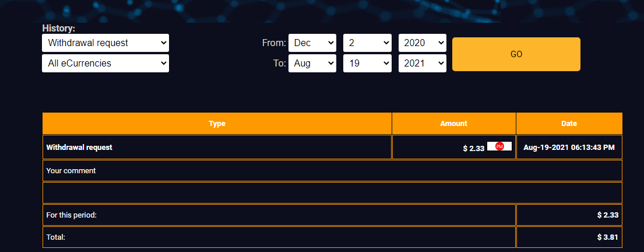Expand the From month dropdown showing Dec

[x=312, y=43]
